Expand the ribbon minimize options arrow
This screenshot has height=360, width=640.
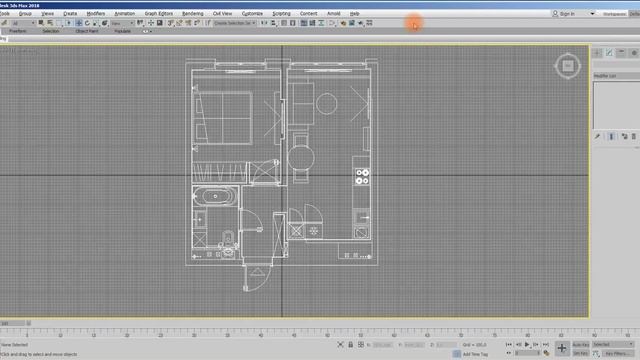(151, 31)
